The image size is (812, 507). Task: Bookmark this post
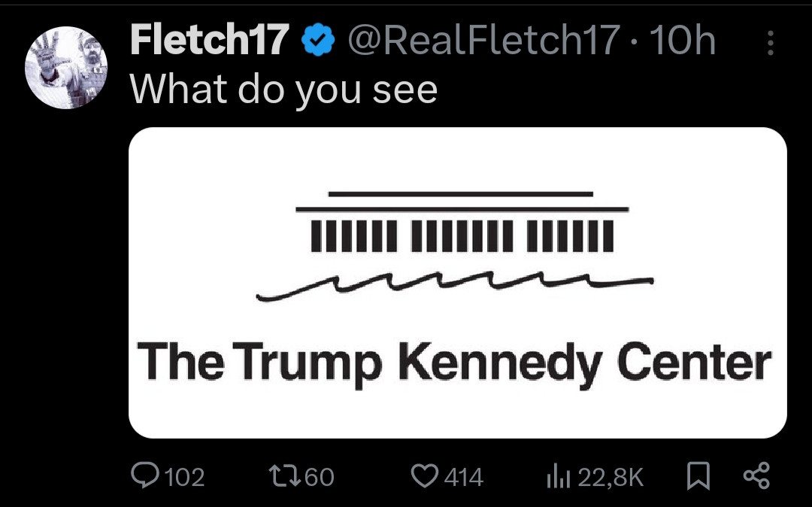[698, 475]
